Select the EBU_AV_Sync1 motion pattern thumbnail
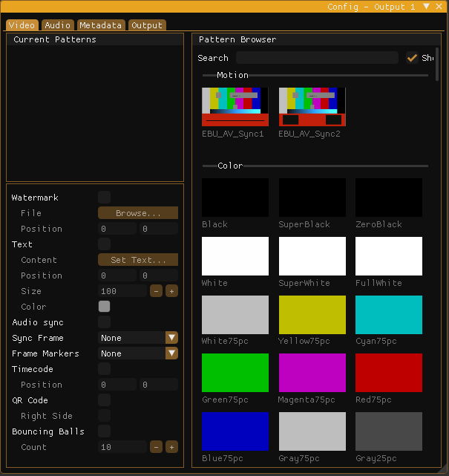Viewport: 449px width, 476px height. [x=235, y=107]
